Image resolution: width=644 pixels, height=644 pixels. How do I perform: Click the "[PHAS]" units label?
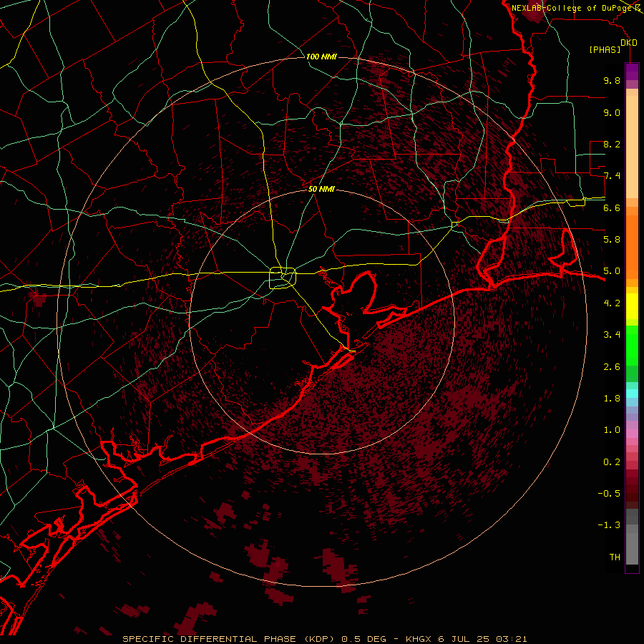(605, 49)
